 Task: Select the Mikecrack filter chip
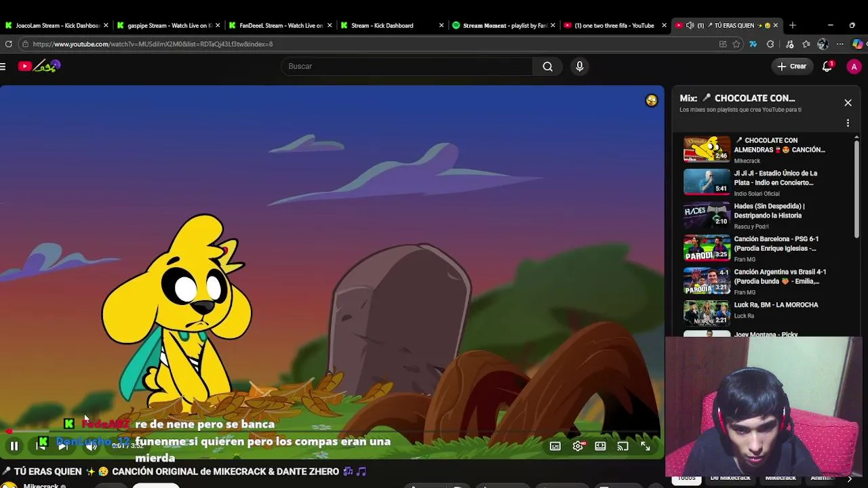click(781, 478)
